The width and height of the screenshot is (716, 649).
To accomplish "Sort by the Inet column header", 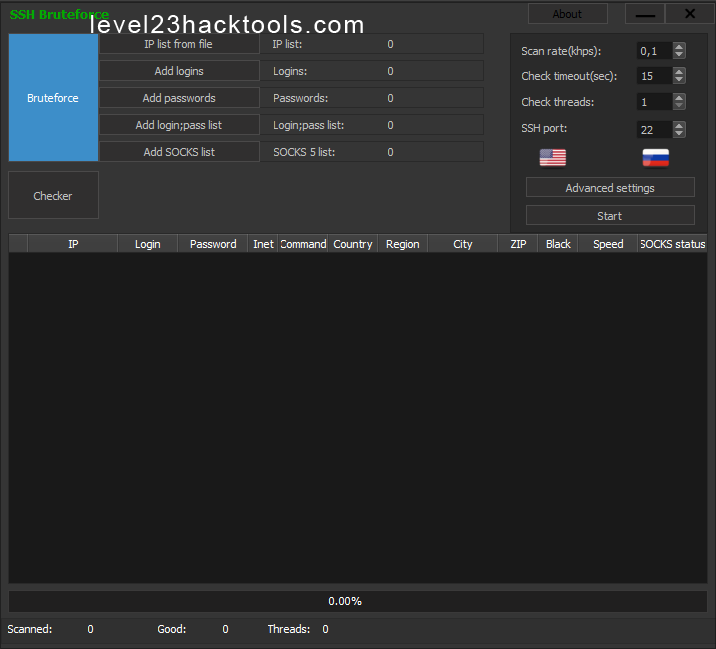I will point(263,244).
